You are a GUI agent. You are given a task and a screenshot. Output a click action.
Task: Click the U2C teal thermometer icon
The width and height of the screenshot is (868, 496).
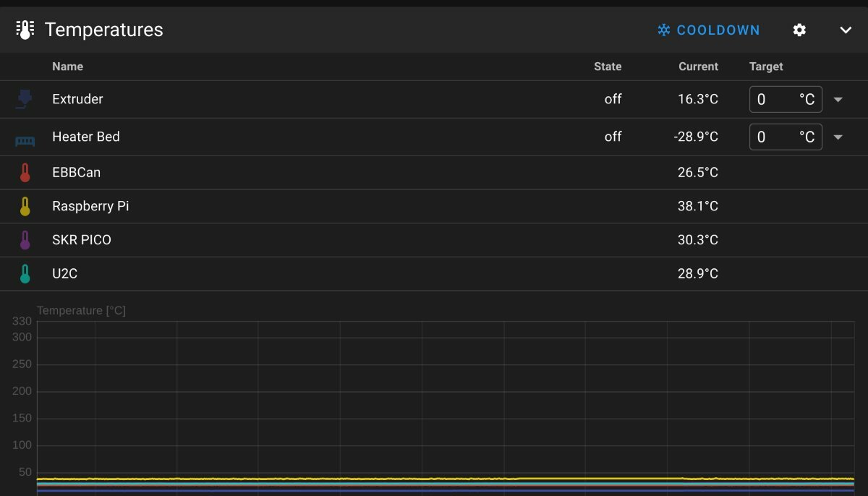point(25,273)
